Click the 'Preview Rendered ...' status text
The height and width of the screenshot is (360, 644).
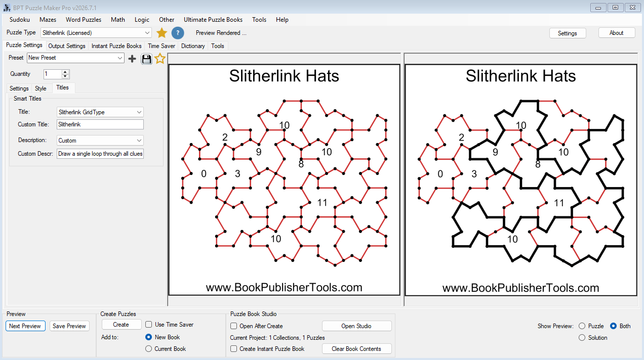pyautogui.click(x=221, y=33)
